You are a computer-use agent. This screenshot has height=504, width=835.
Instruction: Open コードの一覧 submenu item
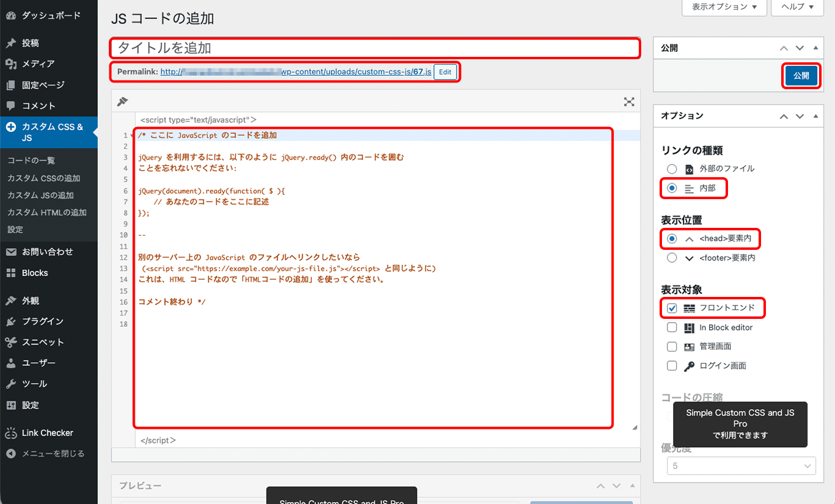tap(31, 161)
